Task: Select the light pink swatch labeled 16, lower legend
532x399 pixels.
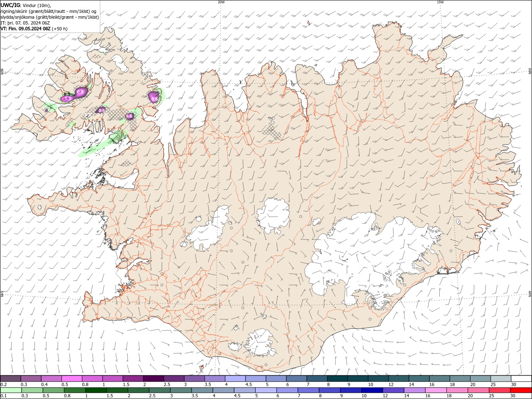Action: [x=436, y=390]
